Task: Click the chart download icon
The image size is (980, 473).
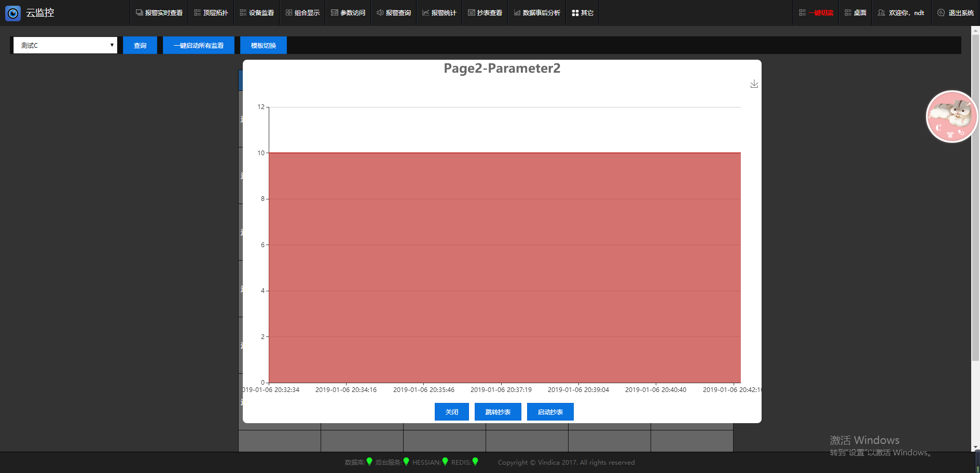Action: [754, 84]
